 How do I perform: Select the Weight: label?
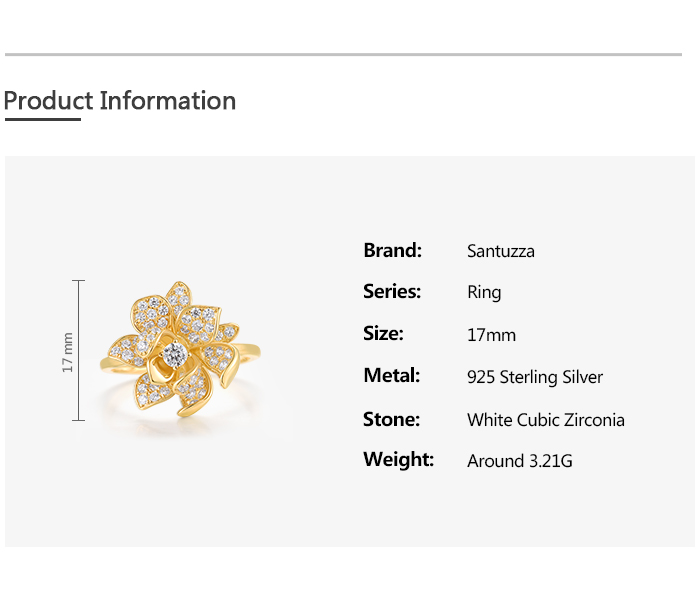(398, 460)
